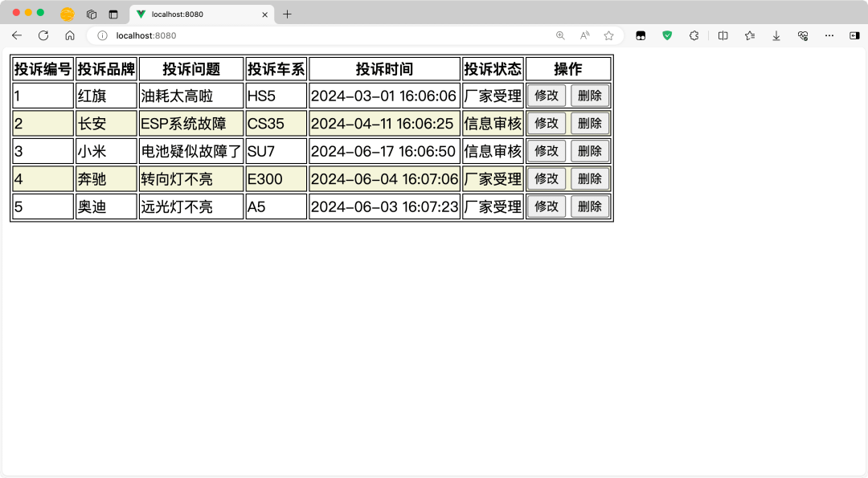Select the CS35 car series cell
Screen dimensions: 868x478
coord(276,124)
